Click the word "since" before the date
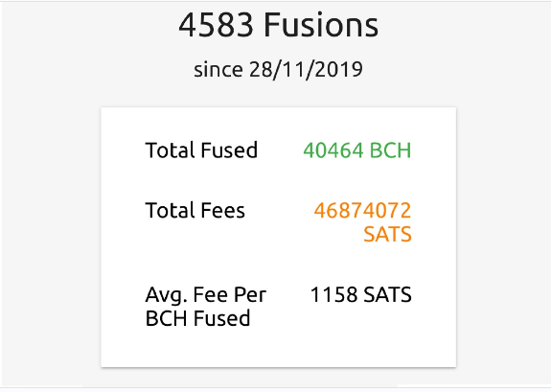This screenshot has height=392, width=551. click(x=218, y=69)
